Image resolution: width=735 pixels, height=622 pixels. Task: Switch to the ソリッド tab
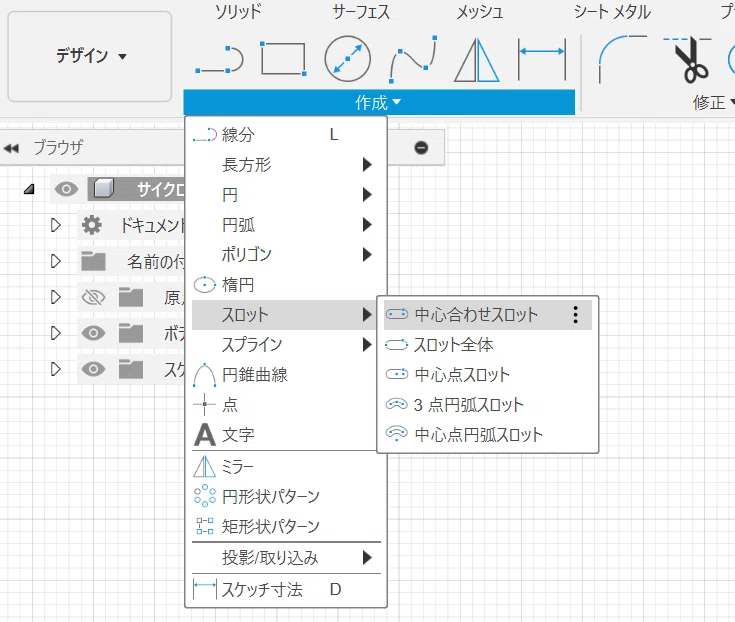click(x=238, y=12)
